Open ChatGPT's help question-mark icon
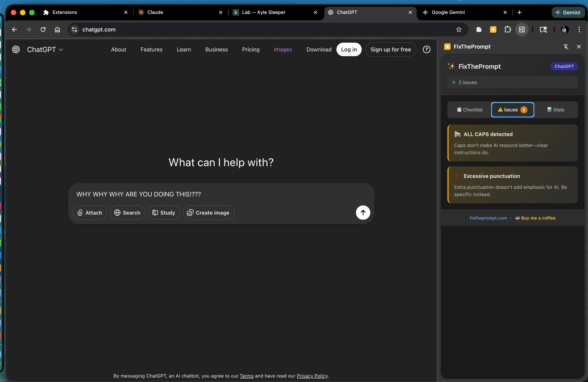This screenshot has height=382, width=588. 427,49
